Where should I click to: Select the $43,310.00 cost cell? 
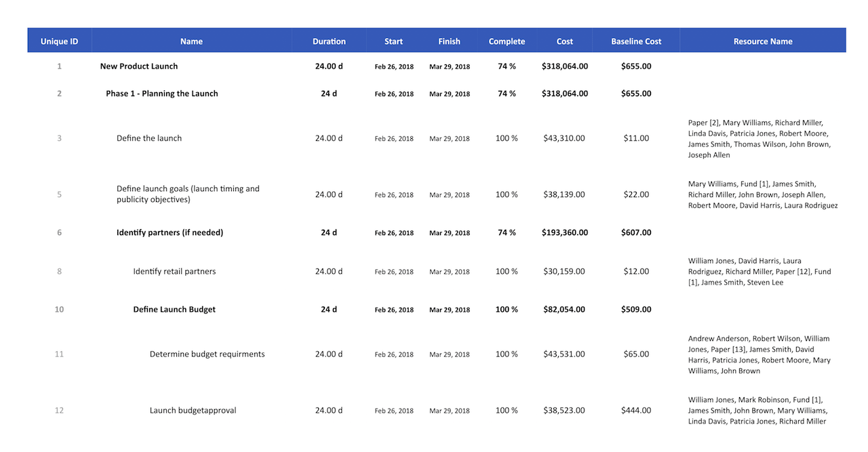pyautogui.click(x=564, y=138)
